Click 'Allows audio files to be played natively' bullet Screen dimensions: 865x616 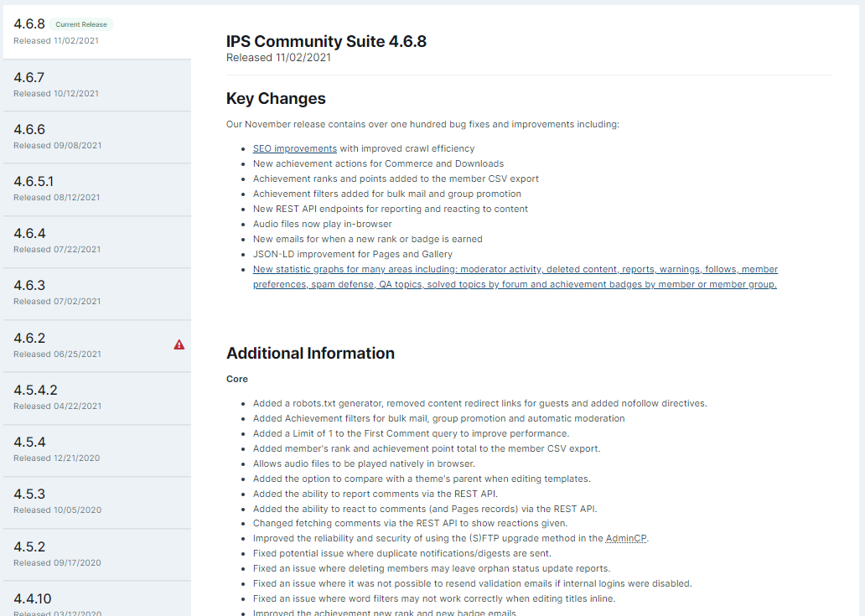click(x=364, y=463)
